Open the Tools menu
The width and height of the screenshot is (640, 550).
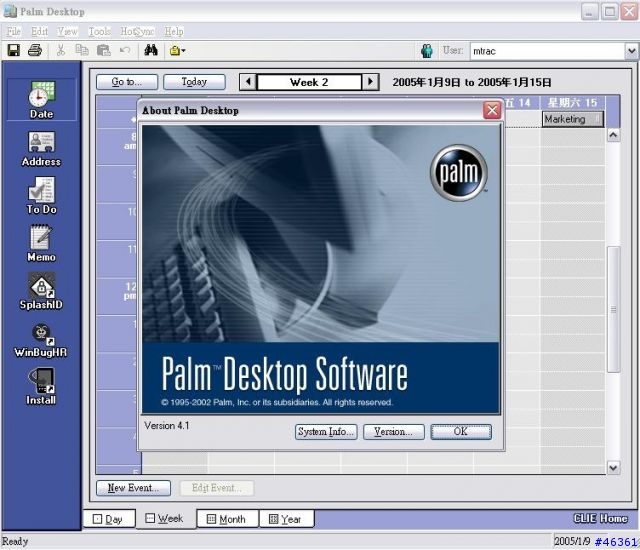tap(100, 31)
